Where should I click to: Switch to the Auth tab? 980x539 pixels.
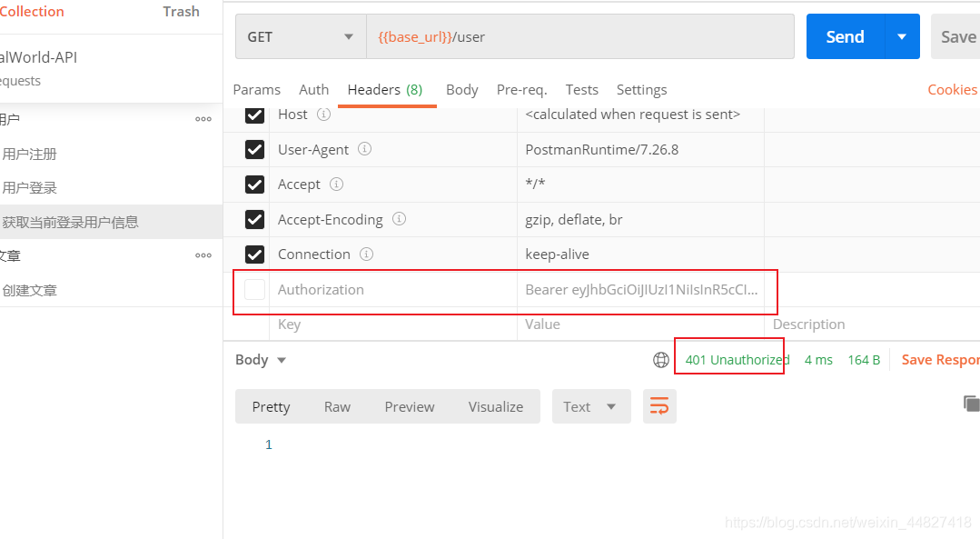[x=313, y=90]
